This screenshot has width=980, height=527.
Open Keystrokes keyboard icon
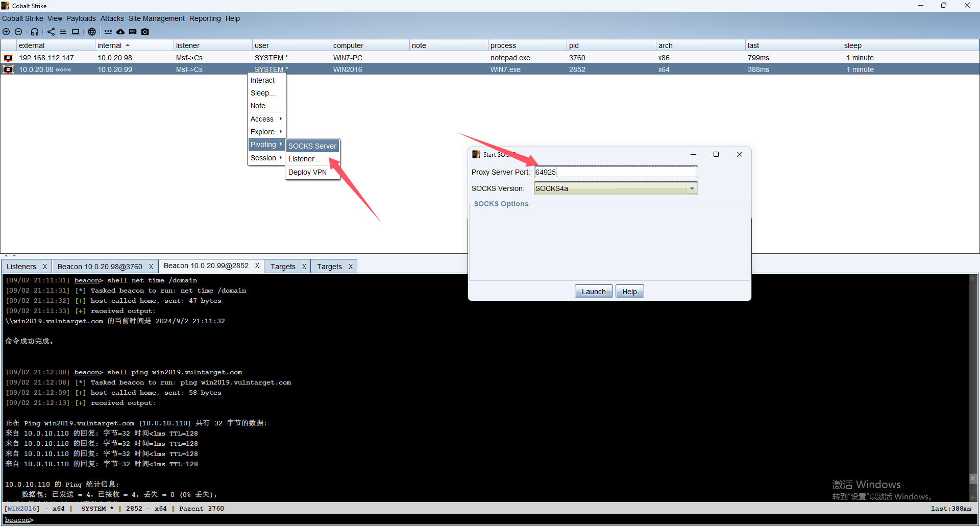point(133,32)
